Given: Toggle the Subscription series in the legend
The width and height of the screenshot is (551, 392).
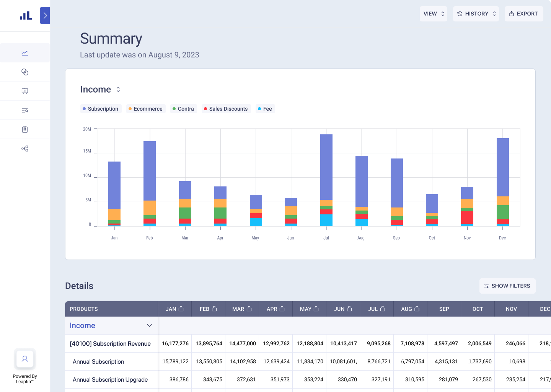Looking at the screenshot, I should [x=101, y=109].
